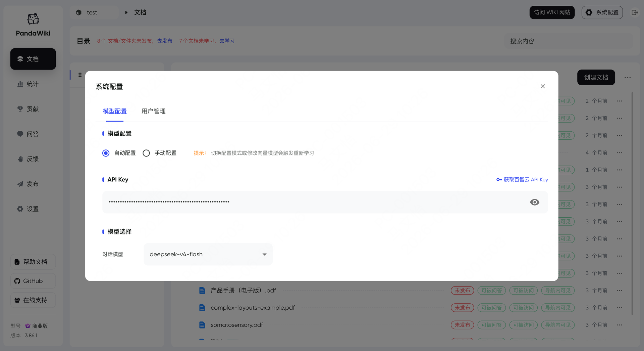Open more options for complex-layouts-example.pdf row
644x351 pixels.
[x=620, y=308]
